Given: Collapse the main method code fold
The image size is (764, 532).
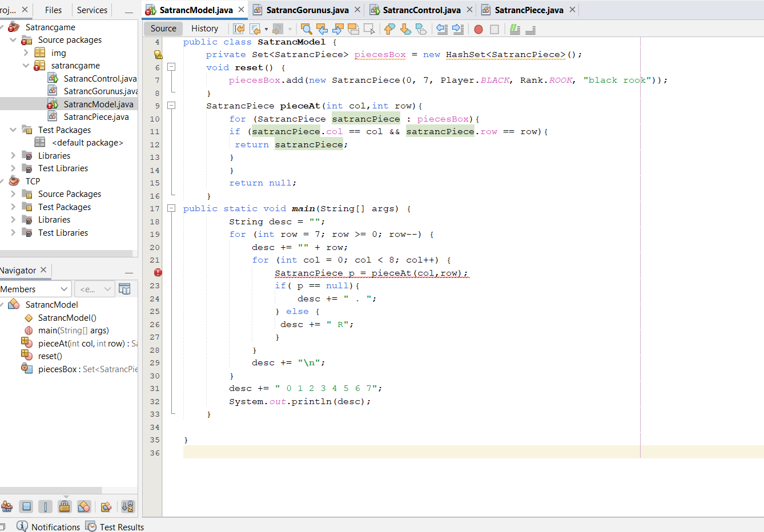Looking at the screenshot, I should point(171,209).
